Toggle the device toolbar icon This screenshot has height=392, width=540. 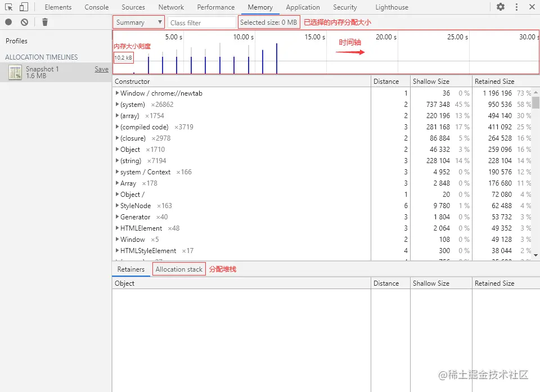(24, 7)
